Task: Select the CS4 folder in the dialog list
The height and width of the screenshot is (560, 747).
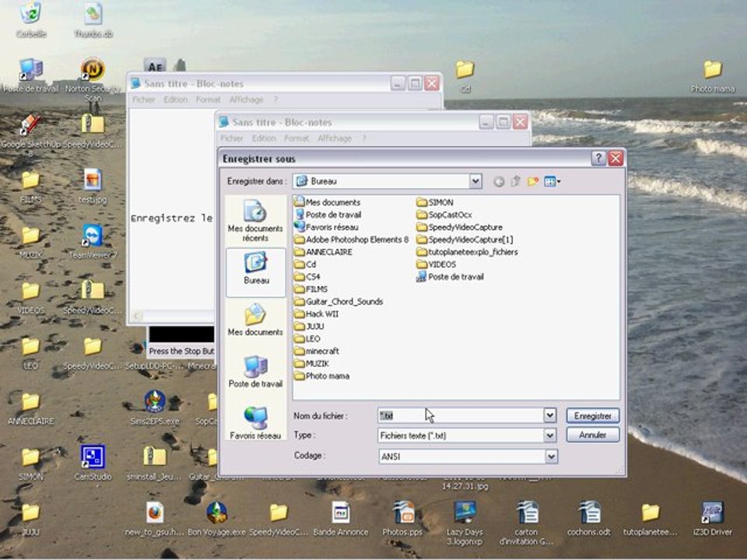Action: point(307,277)
